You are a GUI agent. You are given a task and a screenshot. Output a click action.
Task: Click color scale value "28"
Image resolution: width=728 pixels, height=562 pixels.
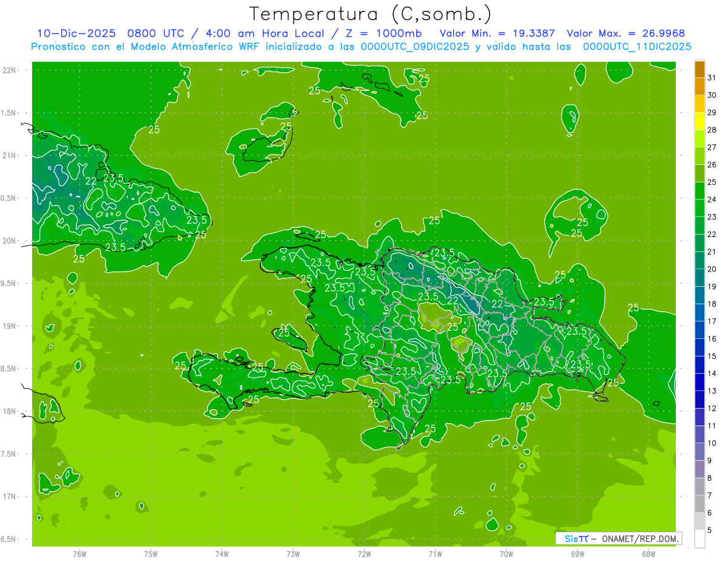pyautogui.click(x=712, y=130)
